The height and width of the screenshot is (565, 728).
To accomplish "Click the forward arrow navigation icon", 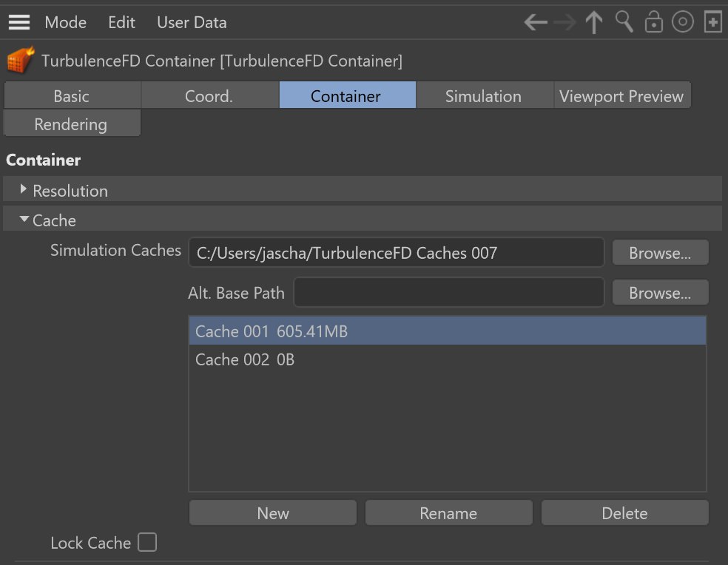I will click(x=565, y=22).
